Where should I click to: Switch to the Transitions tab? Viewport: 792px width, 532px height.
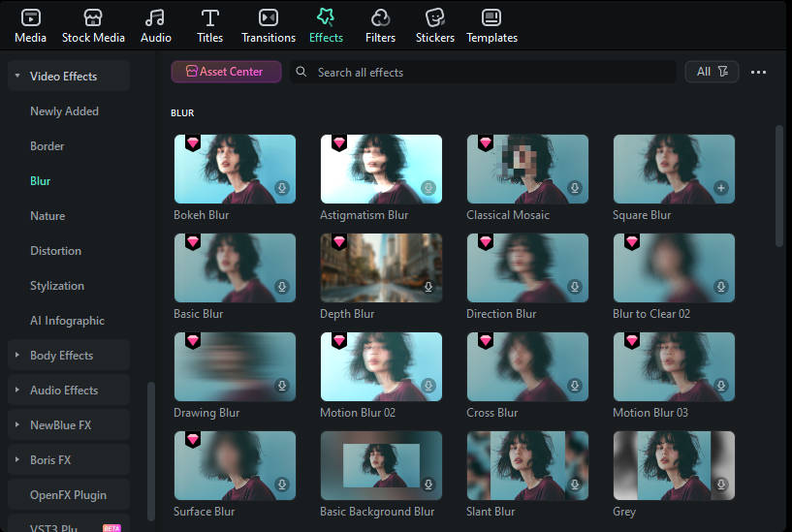click(x=269, y=26)
